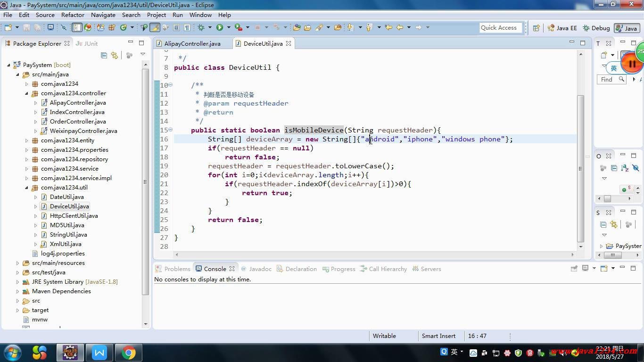Click the Save toolbar icon
Screen dimensions: 644x362
26,27
